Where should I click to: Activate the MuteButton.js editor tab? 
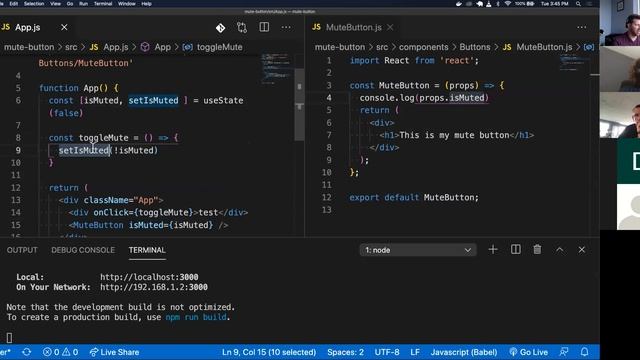click(x=354, y=27)
